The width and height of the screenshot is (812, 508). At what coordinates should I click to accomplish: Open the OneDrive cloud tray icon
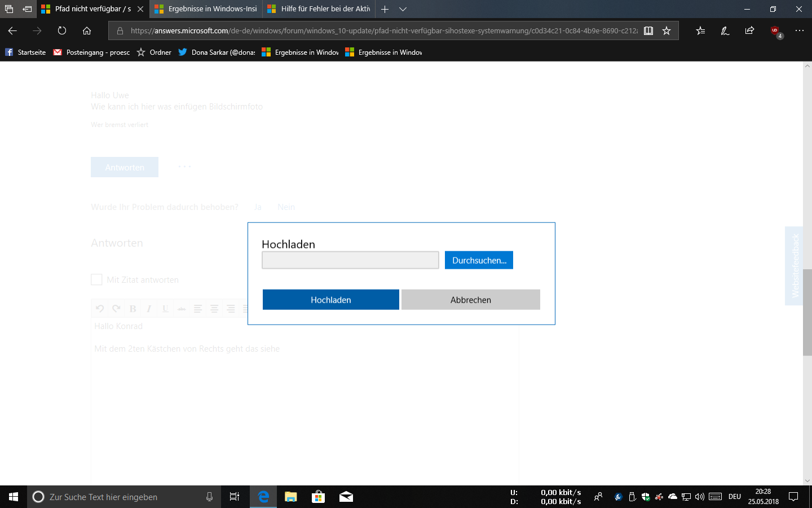click(x=673, y=497)
